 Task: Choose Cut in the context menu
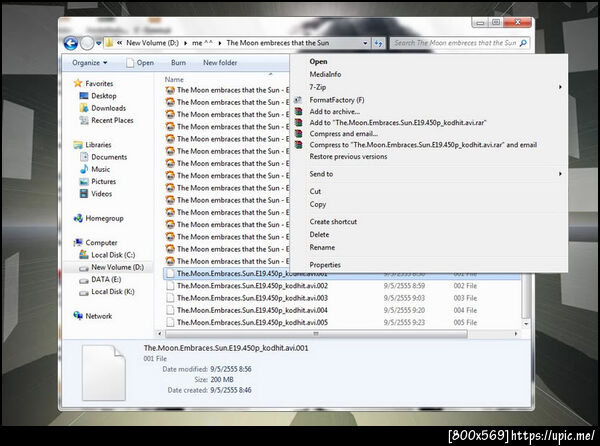click(315, 191)
